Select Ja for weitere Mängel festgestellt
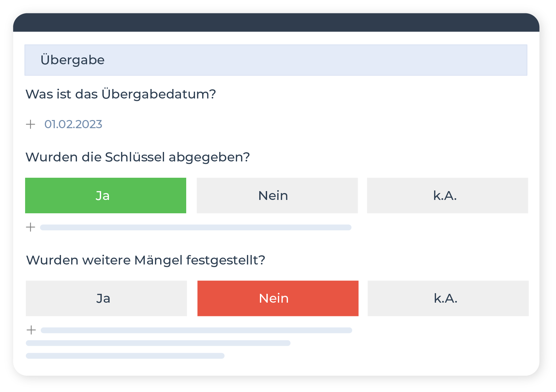 click(x=105, y=298)
